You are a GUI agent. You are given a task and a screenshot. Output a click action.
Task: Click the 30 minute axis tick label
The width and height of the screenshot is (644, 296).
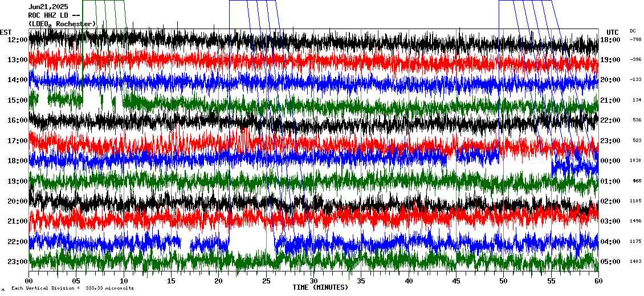point(313,281)
